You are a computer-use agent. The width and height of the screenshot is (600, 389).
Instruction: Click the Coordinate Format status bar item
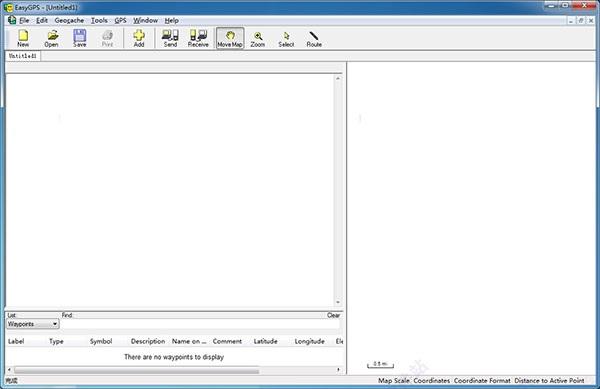point(482,381)
